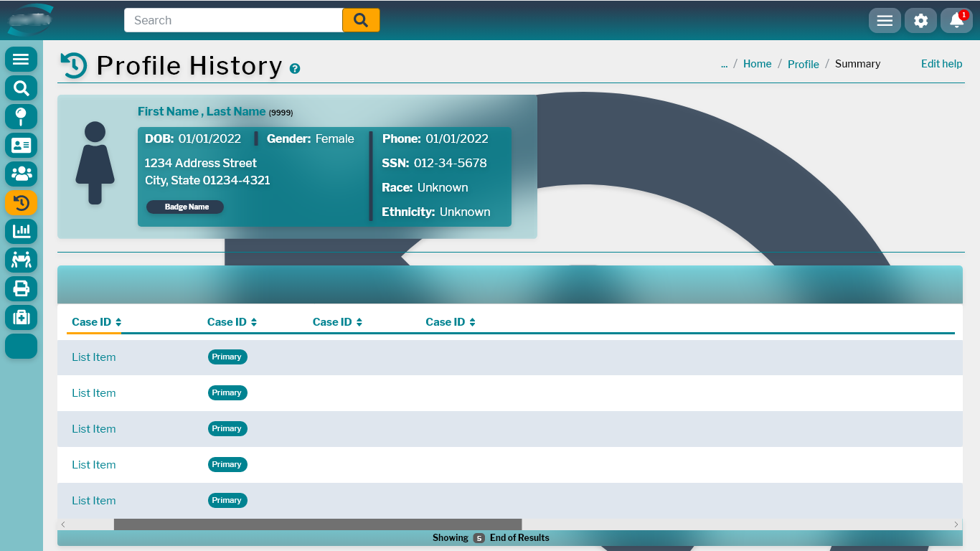Click the female profile avatar icon
The image size is (980, 551).
(95, 163)
